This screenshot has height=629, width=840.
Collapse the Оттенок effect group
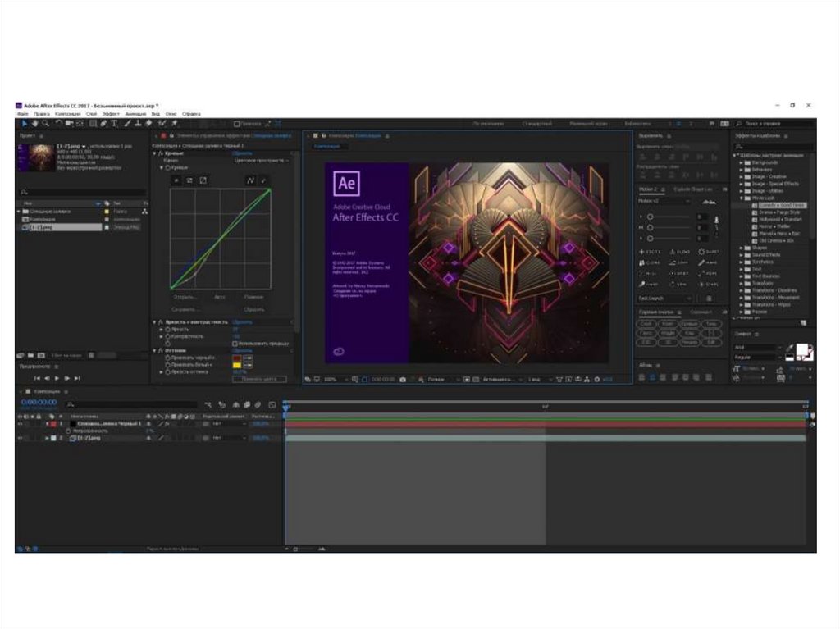pyautogui.click(x=154, y=350)
